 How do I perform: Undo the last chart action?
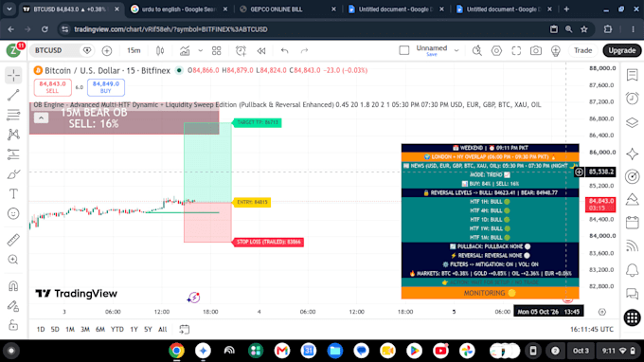(285, 50)
